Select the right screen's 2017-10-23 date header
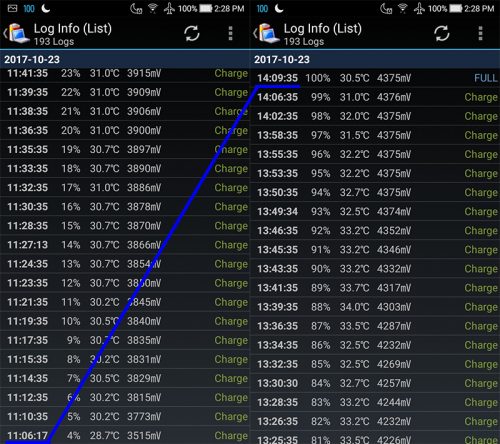 pyautogui.click(x=375, y=59)
